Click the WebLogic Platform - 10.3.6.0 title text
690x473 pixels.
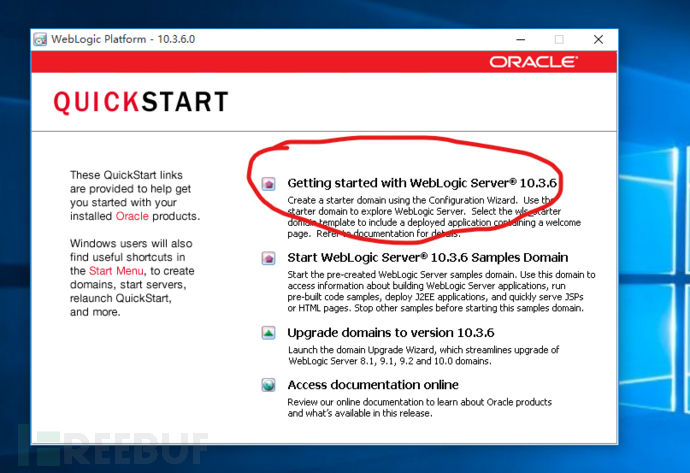click(x=123, y=39)
